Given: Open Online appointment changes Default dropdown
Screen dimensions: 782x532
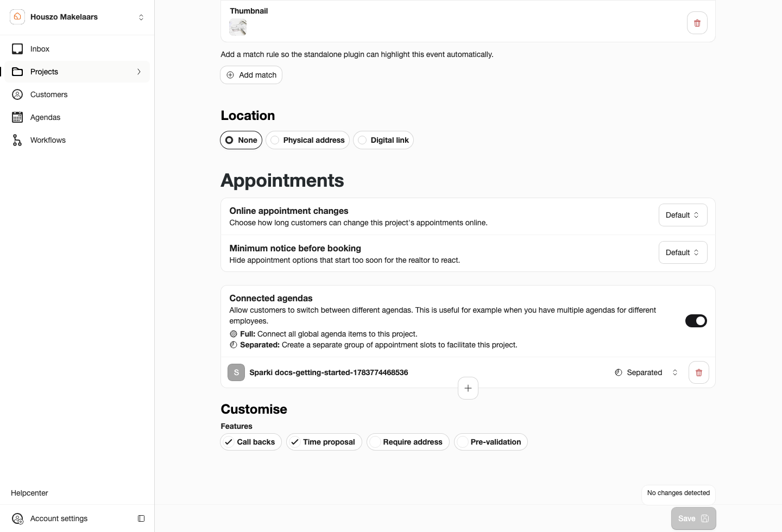Looking at the screenshot, I should pyautogui.click(x=683, y=215).
